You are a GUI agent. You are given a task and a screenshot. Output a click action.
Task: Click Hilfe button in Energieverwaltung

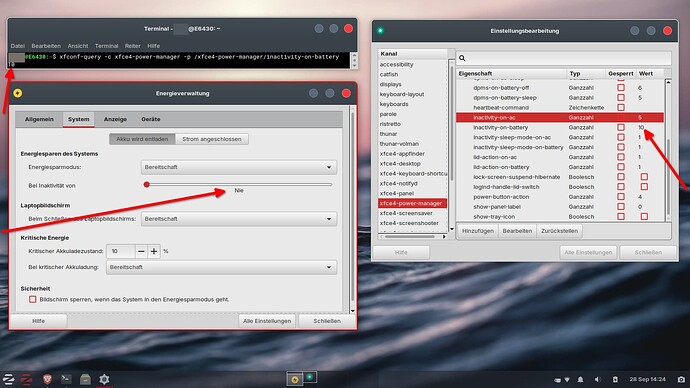(38, 321)
